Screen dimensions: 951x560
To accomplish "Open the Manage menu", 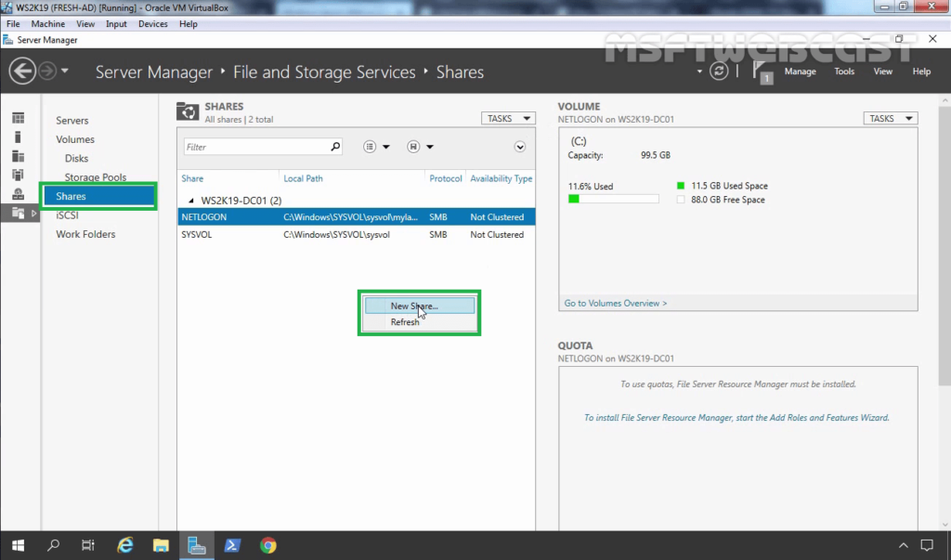I will point(800,71).
